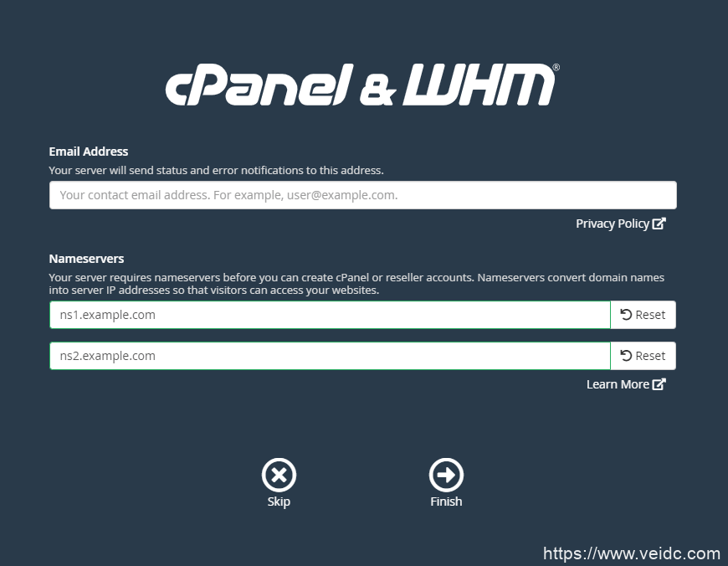The height and width of the screenshot is (566, 728).
Task: Reset the ns2.example.com nameserver
Action: tap(643, 356)
